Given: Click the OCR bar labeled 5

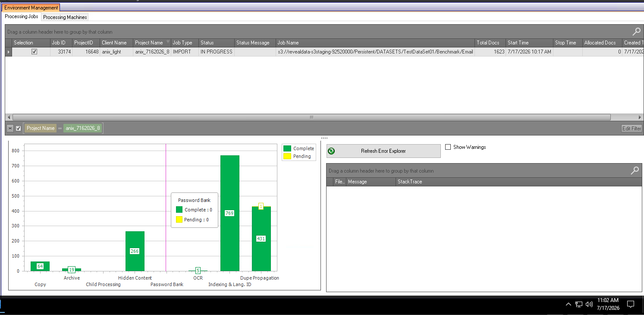Looking at the screenshot, I should (198, 271).
